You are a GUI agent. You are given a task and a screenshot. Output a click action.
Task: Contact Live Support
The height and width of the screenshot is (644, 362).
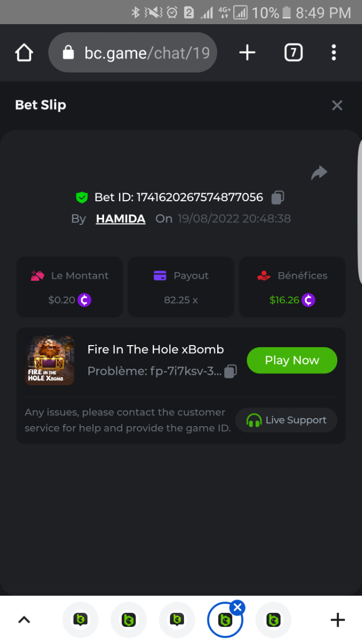[286, 420]
